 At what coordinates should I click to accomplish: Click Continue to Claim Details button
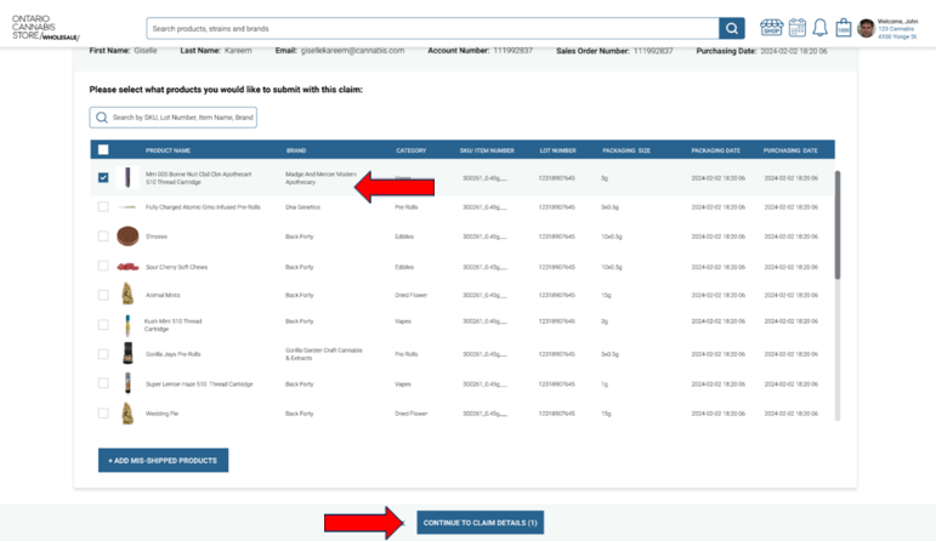pyautogui.click(x=480, y=522)
